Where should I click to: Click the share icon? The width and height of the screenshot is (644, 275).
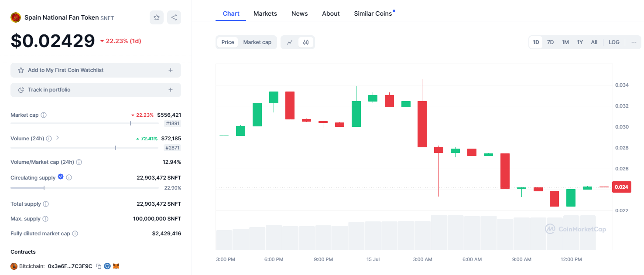174,17
